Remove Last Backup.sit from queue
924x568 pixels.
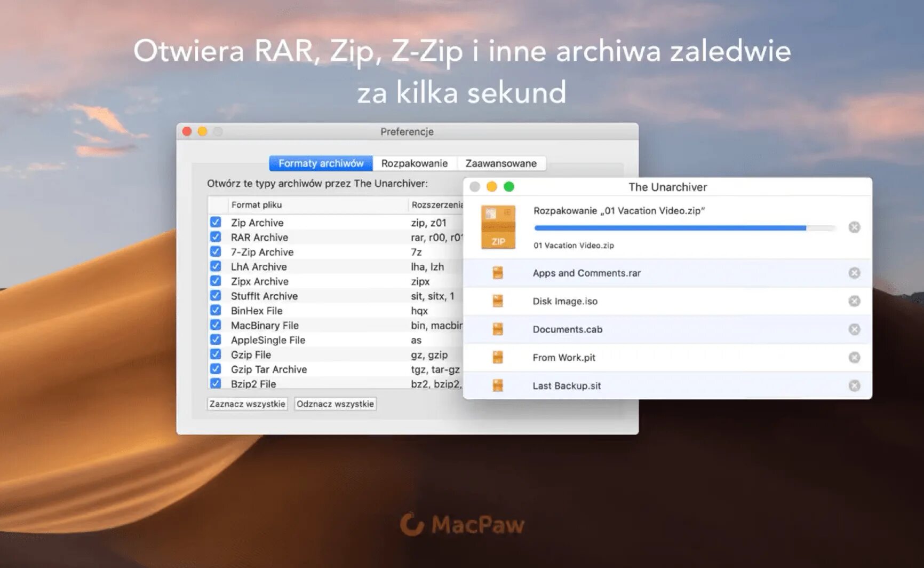(x=854, y=385)
